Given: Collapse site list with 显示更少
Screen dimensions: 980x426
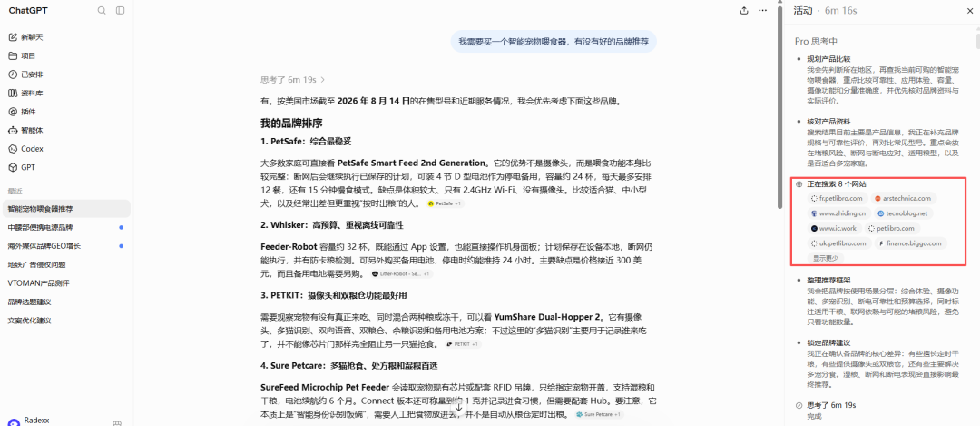Looking at the screenshot, I should [x=826, y=258].
